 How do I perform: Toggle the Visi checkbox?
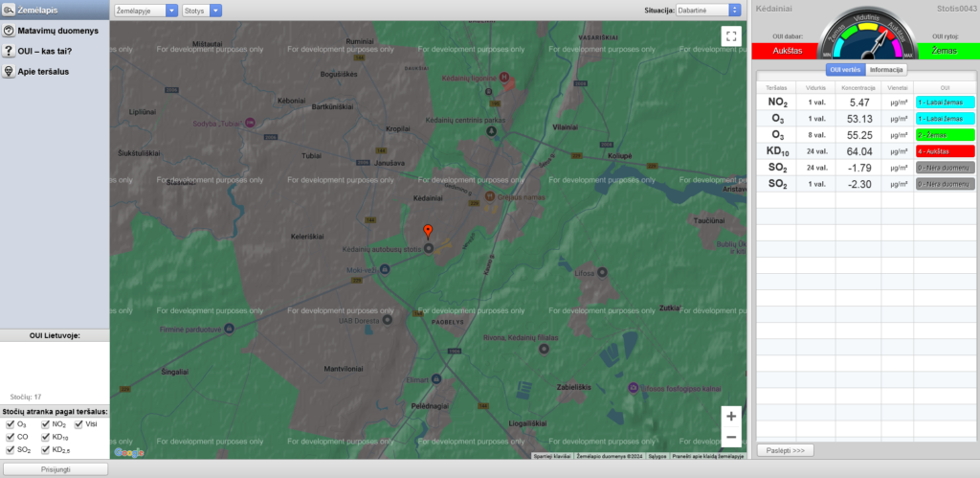(78, 424)
